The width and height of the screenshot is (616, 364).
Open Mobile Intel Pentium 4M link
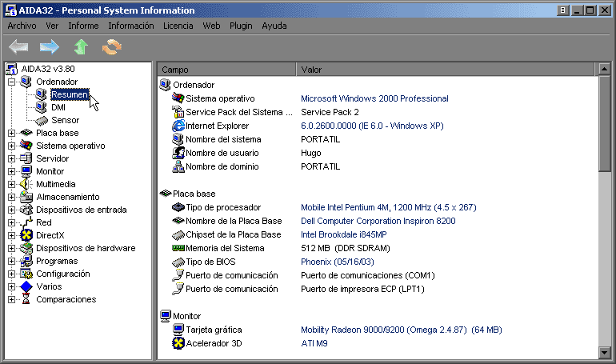(389, 207)
